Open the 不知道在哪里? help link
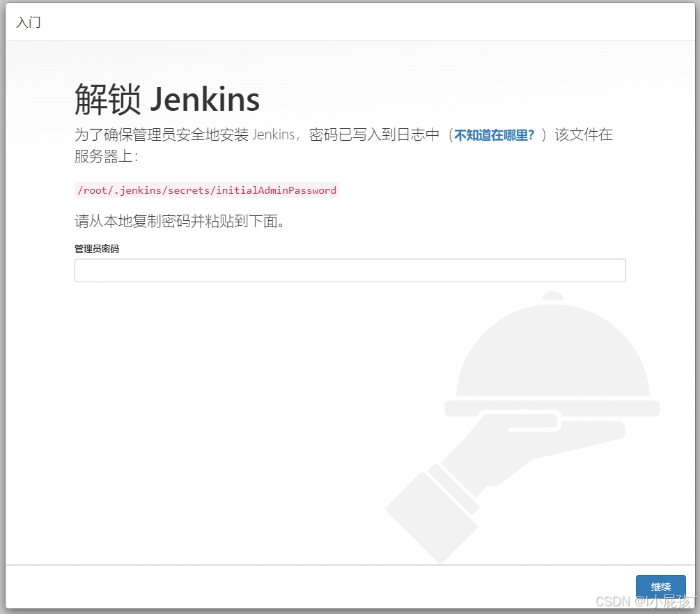This screenshot has height=614, width=700. [495, 135]
